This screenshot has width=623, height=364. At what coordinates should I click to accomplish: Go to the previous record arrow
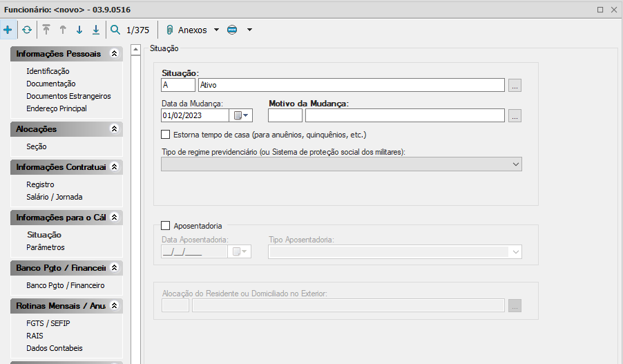63,30
